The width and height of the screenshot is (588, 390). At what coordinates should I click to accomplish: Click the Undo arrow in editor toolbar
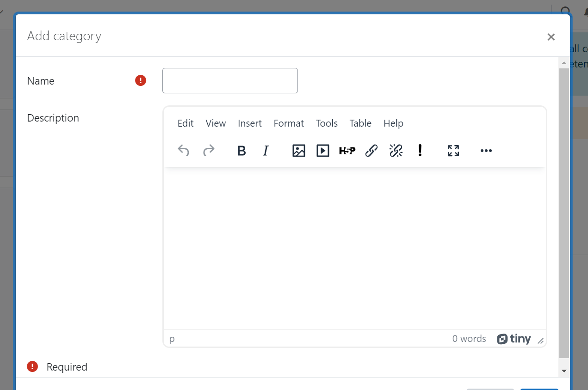[x=184, y=151]
